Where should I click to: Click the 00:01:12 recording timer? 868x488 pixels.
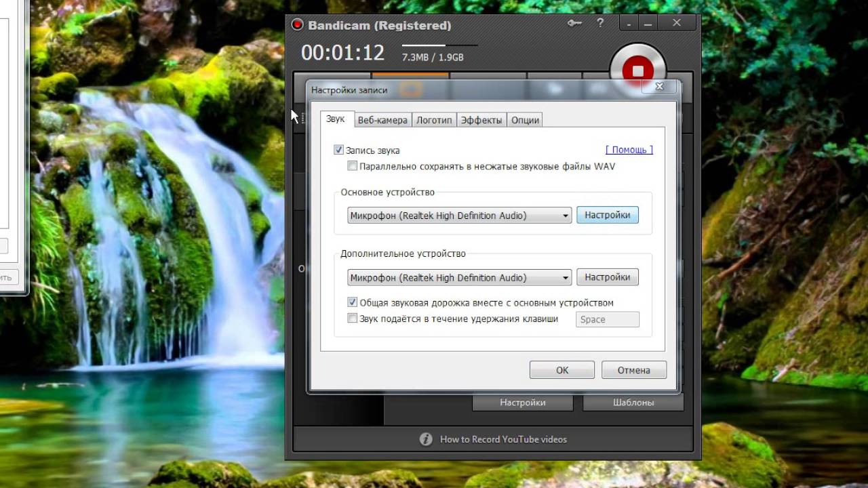(342, 53)
